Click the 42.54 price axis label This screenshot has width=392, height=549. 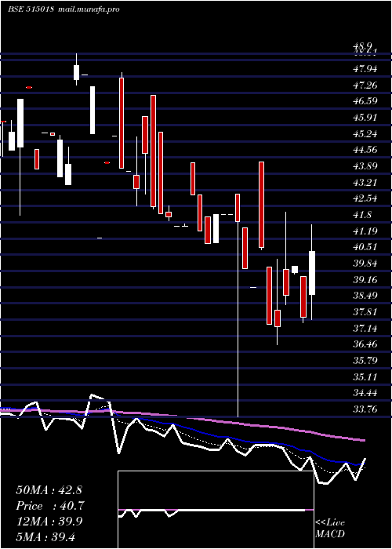pyautogui.click(x=365, y=198)
